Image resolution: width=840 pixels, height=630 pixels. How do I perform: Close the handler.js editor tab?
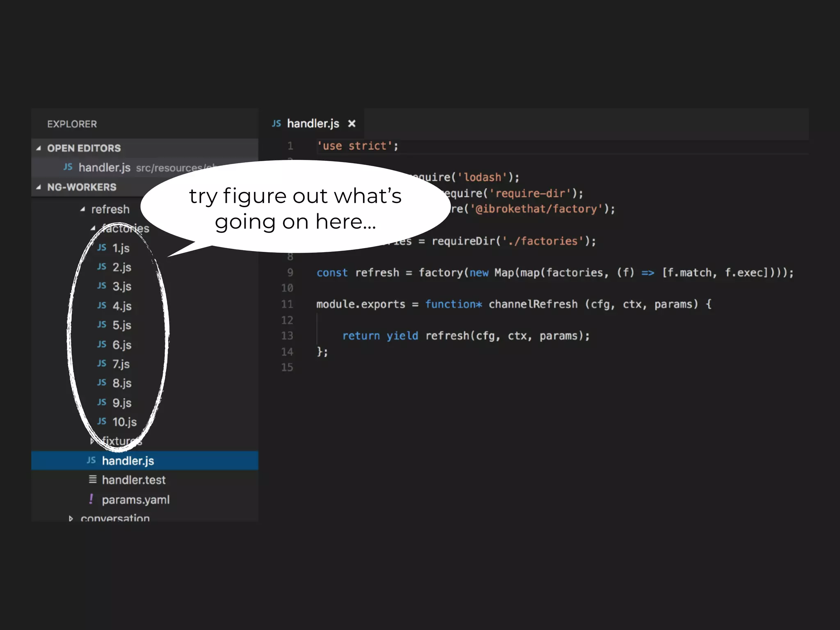tap(352, 123)
